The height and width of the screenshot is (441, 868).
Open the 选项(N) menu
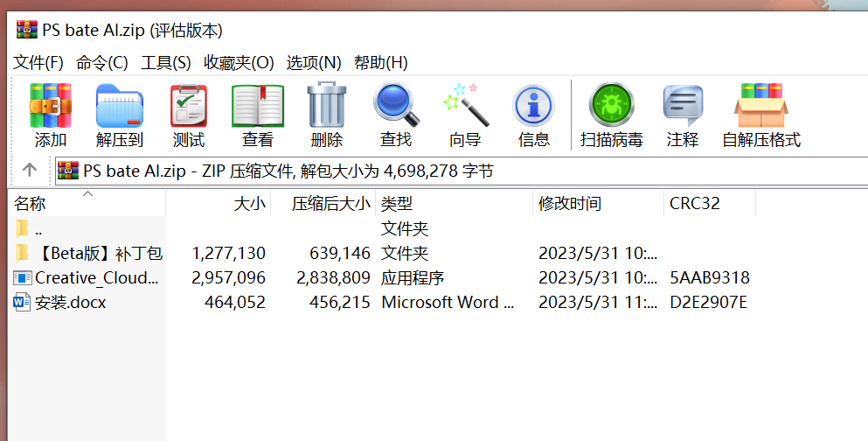[x=314, y=63]
